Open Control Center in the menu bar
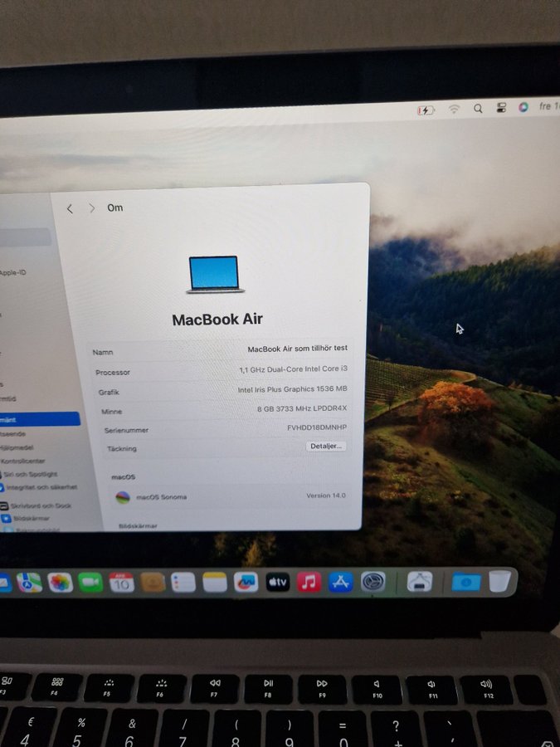Screen dimensions: 560x747 (x=501, y=108)
